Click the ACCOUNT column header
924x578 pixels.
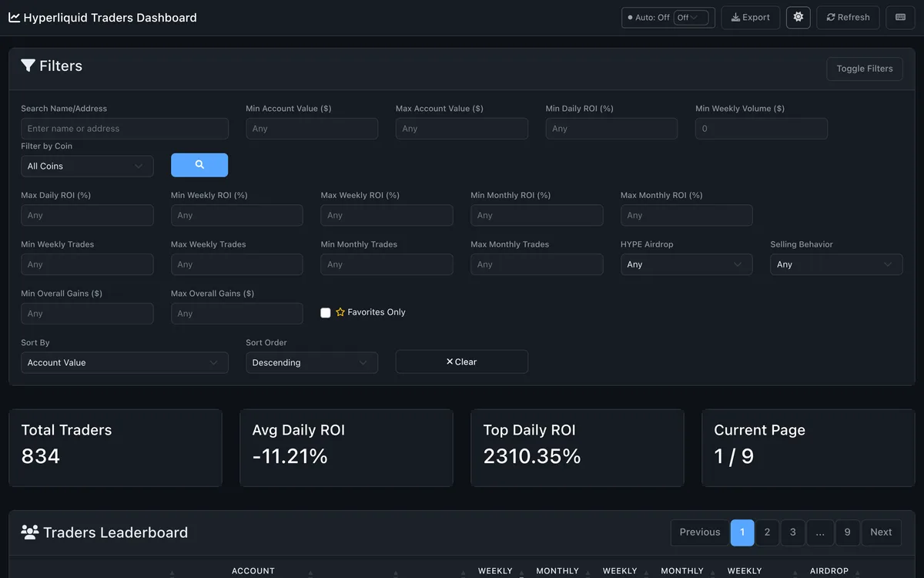[x=253, y=571]
